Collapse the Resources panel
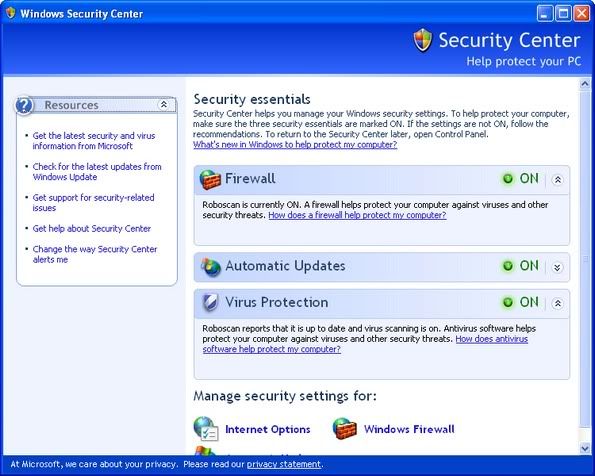The width and height of the screenshot is (595, 476). pos(164,104)
